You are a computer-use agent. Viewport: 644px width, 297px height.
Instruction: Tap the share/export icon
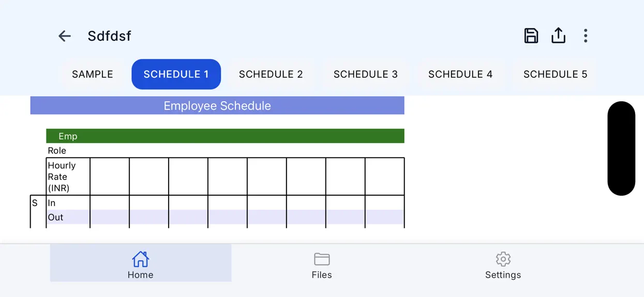(x=558, y=36)
